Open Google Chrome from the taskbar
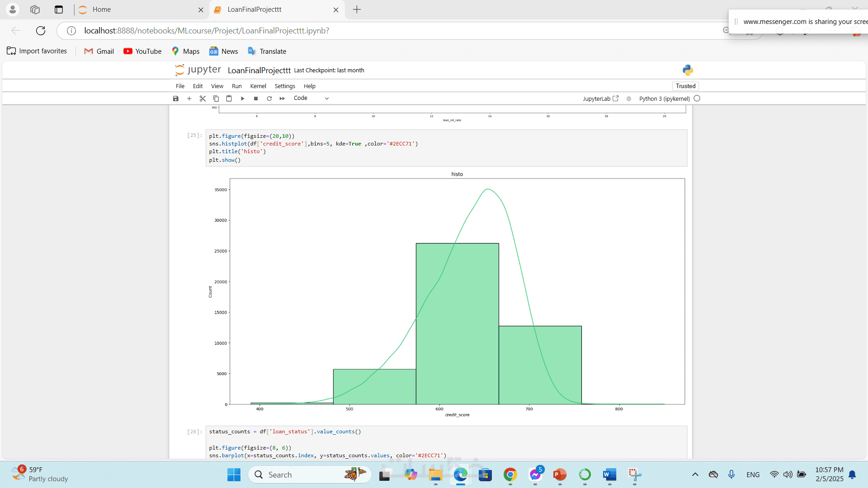The width and height of the screenshot is (868, 488). pyautogui.click(x=510, y=474)
